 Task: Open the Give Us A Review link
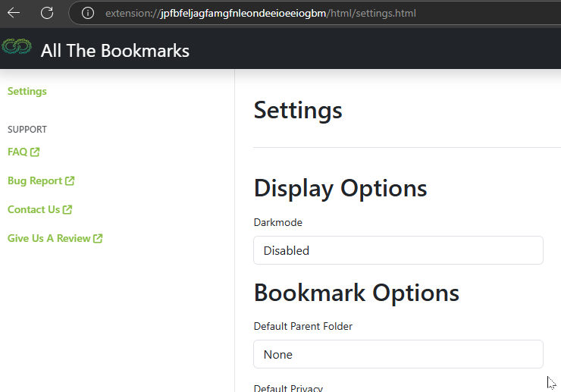49,238
